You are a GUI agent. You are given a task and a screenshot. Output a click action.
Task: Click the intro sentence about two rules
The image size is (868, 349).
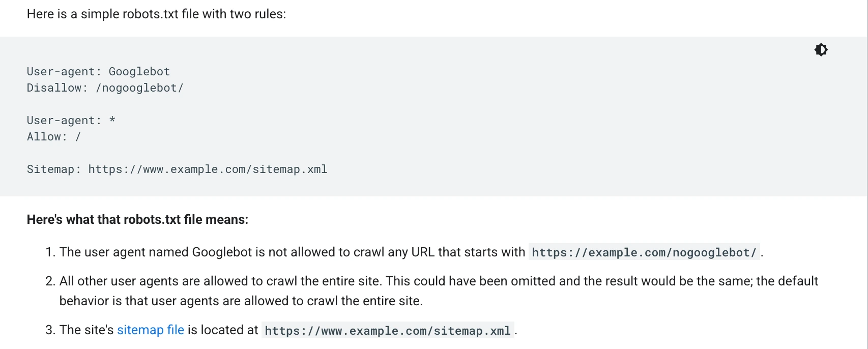point(156,14)
